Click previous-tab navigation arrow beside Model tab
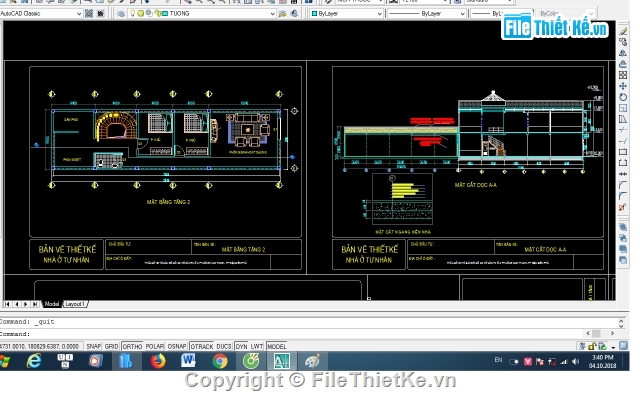 pos(17,304)
